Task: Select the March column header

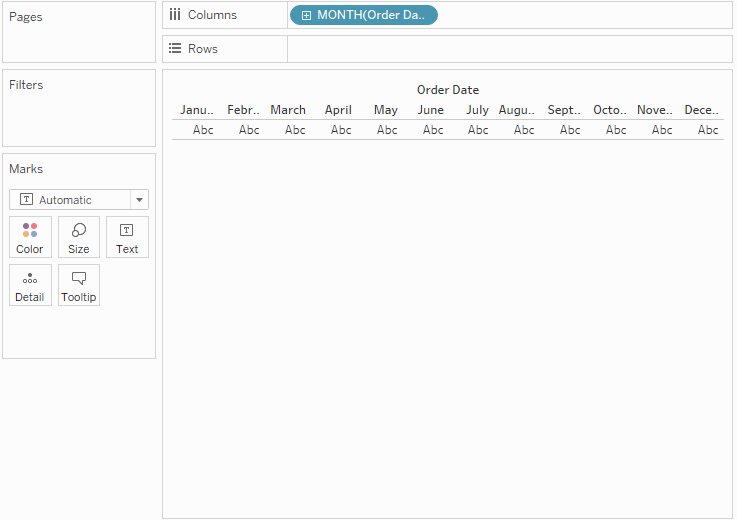Action: [x=288, y=110]
